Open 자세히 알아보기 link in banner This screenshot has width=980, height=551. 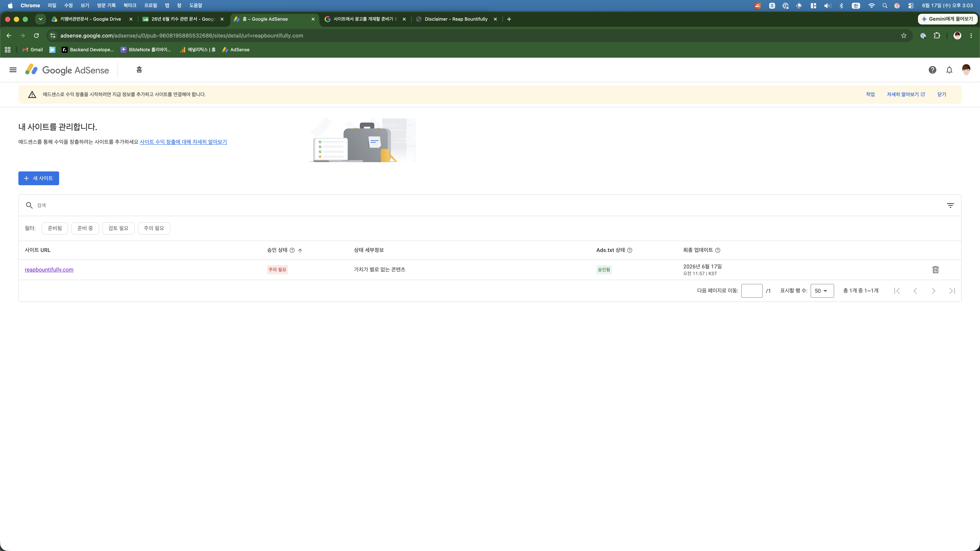tap(906, 94)
